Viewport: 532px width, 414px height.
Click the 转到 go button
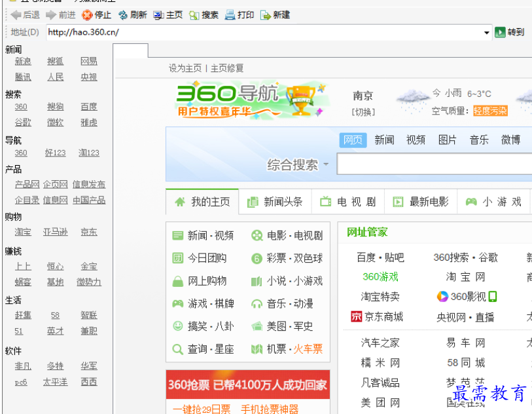(x=500, y=32)
